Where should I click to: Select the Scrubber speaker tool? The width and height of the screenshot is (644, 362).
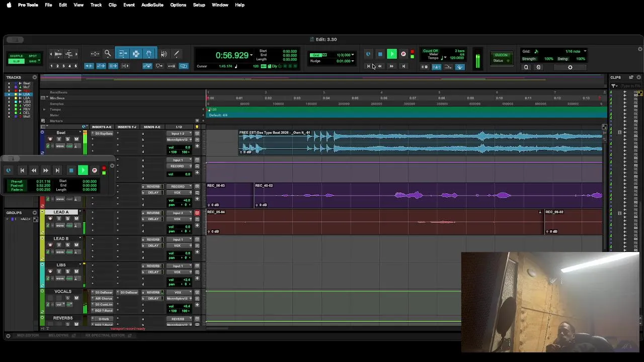[164, 53]
